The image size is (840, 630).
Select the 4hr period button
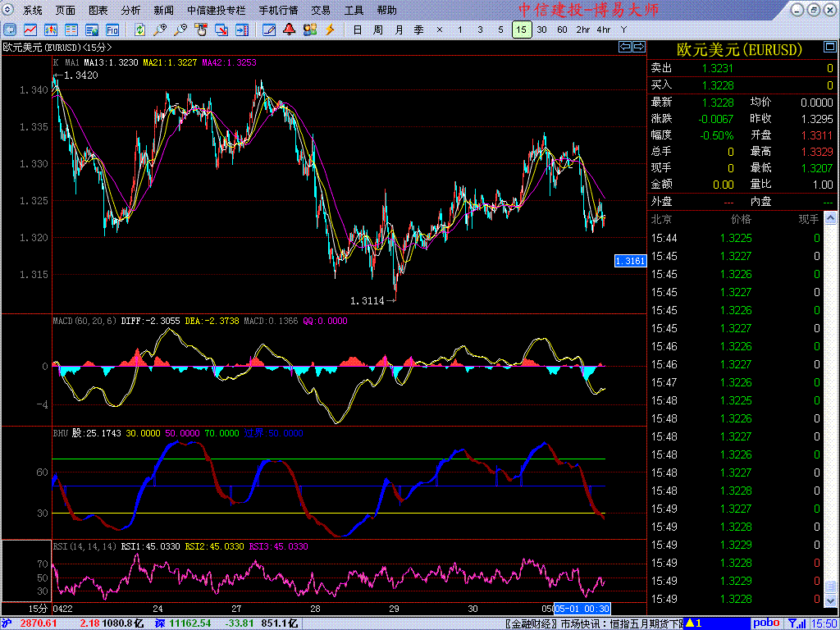point(603,30)
